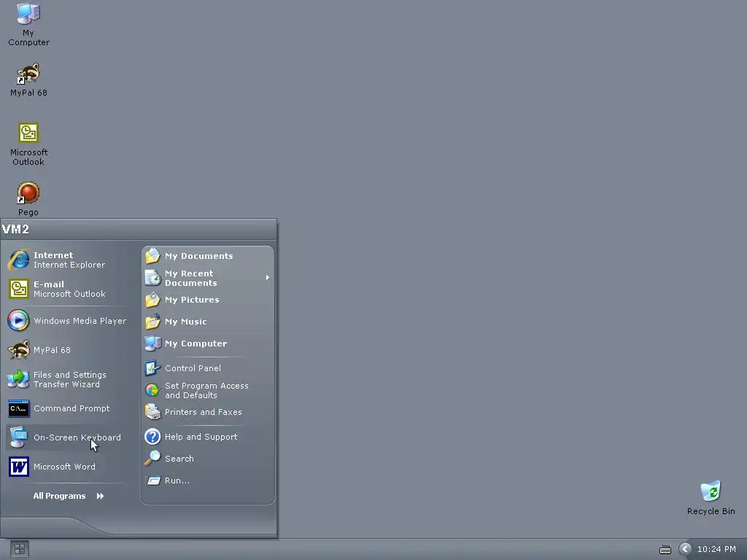Click taskbar clock 10:24 PM
The image size is (747, 560).
point(716,549)
